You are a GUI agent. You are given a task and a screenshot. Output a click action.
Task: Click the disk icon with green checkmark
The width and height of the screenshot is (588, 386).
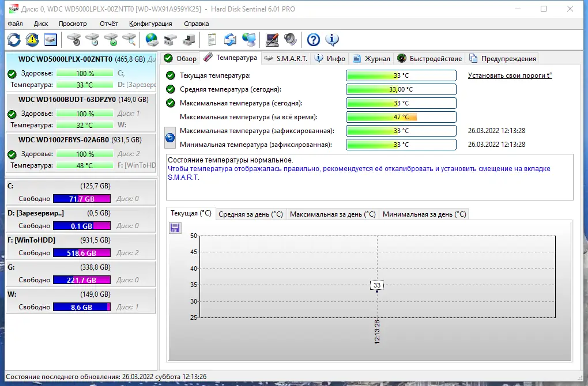click(111, 39)
